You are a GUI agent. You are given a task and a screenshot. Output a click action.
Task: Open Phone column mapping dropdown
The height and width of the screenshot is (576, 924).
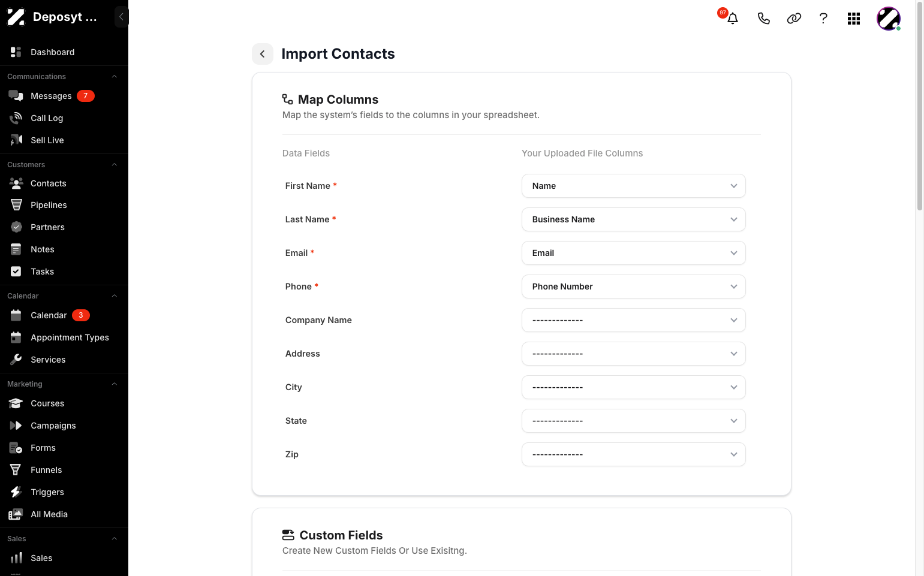[x=634, y=287]
